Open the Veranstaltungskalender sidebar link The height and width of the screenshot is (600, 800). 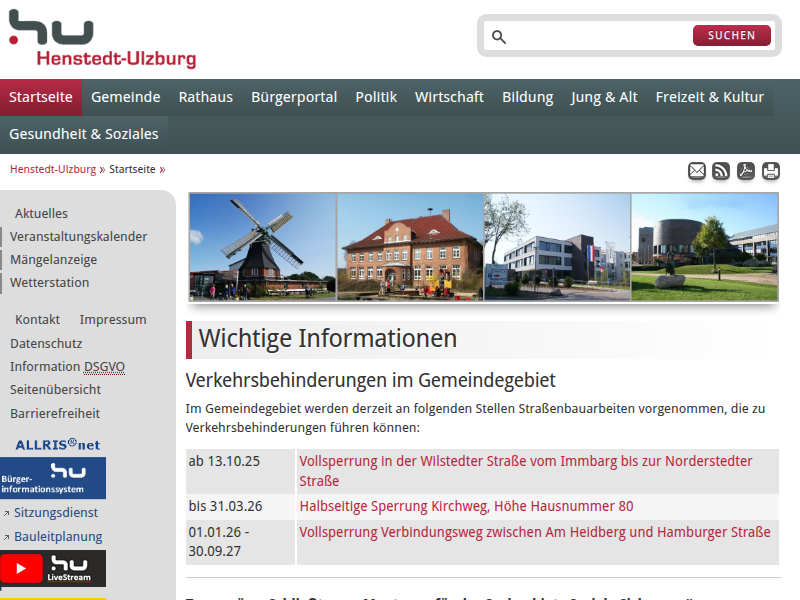point(79,237)
